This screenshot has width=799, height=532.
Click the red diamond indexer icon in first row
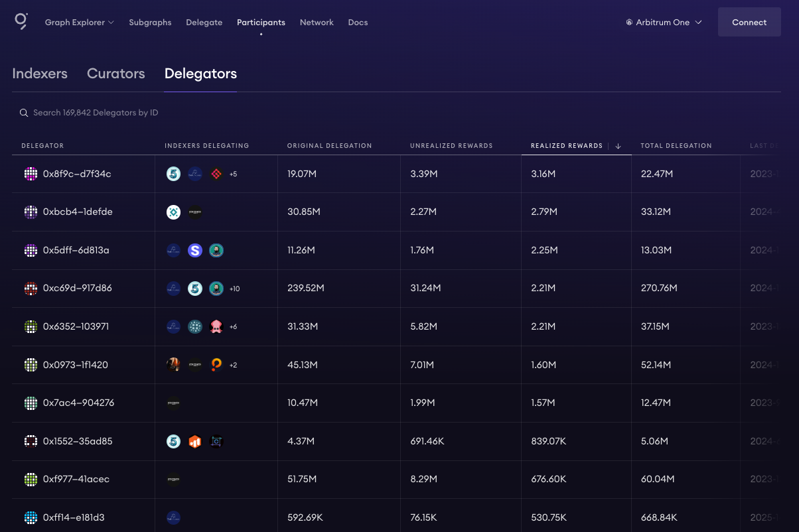tap(216, 174)
